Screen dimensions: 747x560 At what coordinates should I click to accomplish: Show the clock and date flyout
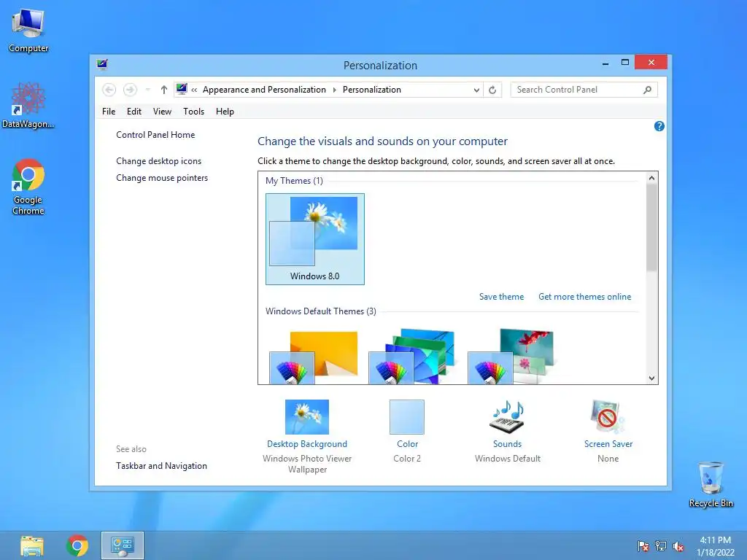click(x=715, y=546)
